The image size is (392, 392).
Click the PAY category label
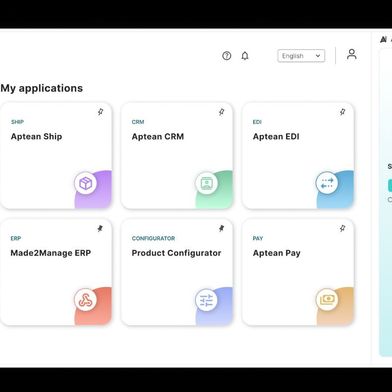click(x=258, y=238)
